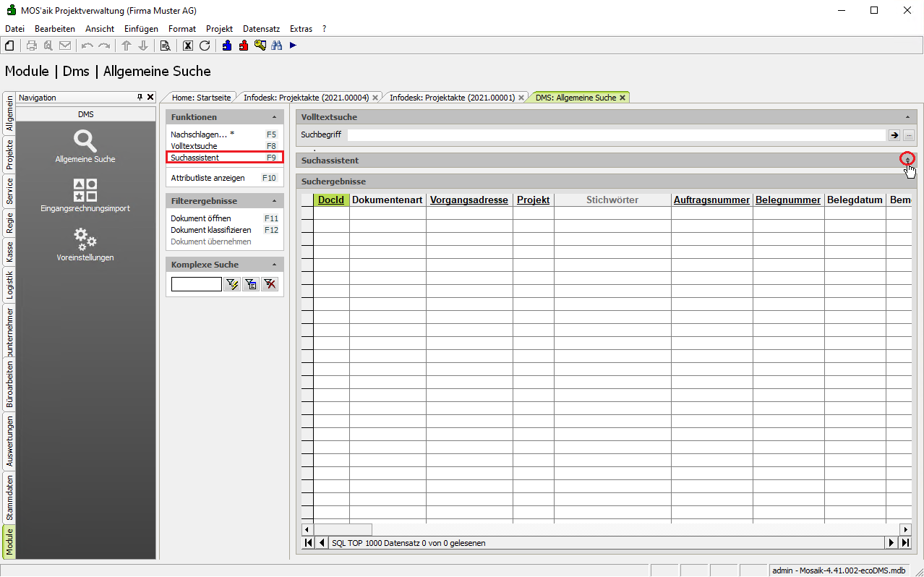Image resolution: width=924 pixels, height=577 pixels.
Task: Open Eingangsrechnungsimport in the DMS navigation
Action: (x=85, y=191)
